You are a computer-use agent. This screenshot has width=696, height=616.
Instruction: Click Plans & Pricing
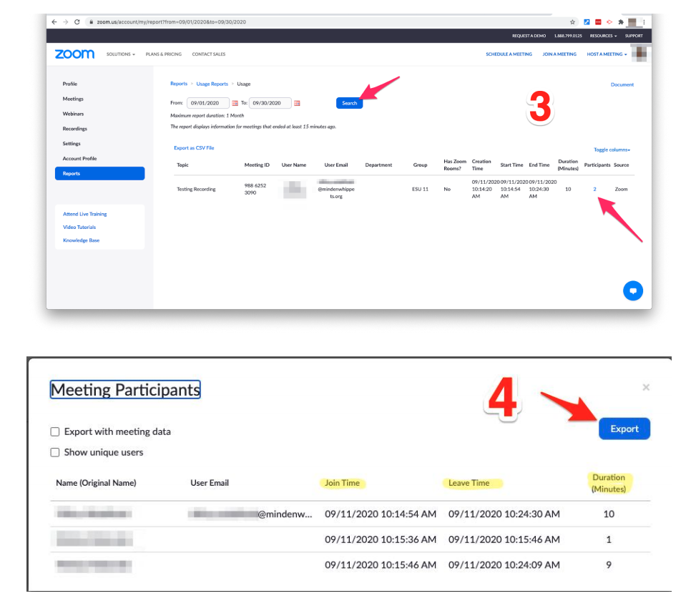click(164, 54)
